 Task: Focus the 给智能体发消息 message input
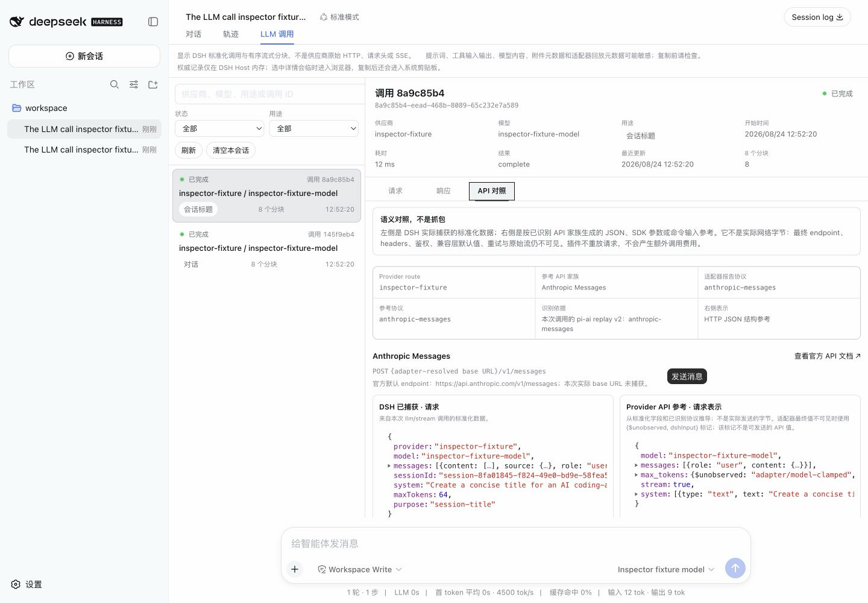pos(515,543)
